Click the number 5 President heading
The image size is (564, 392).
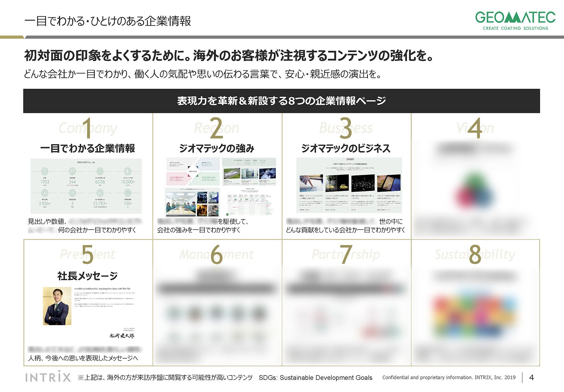tap(87, 255)
